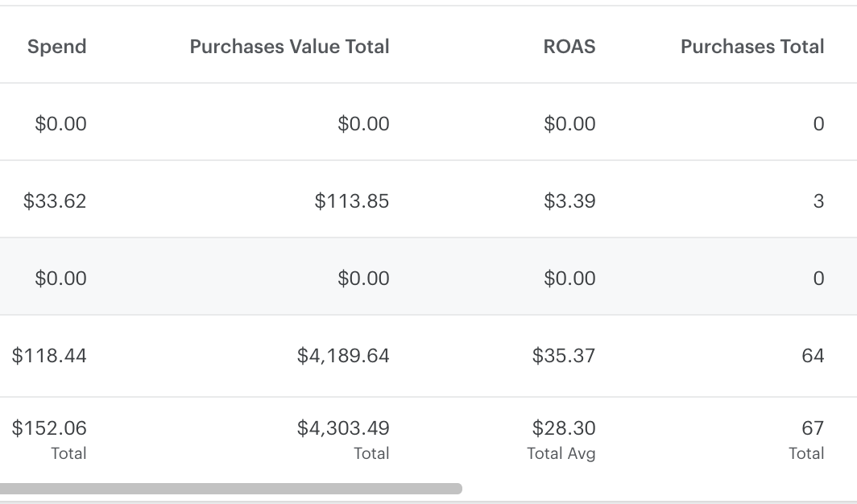Select the $113.85 purchases value cell
The image size is (857, 504).
(351, 201)
